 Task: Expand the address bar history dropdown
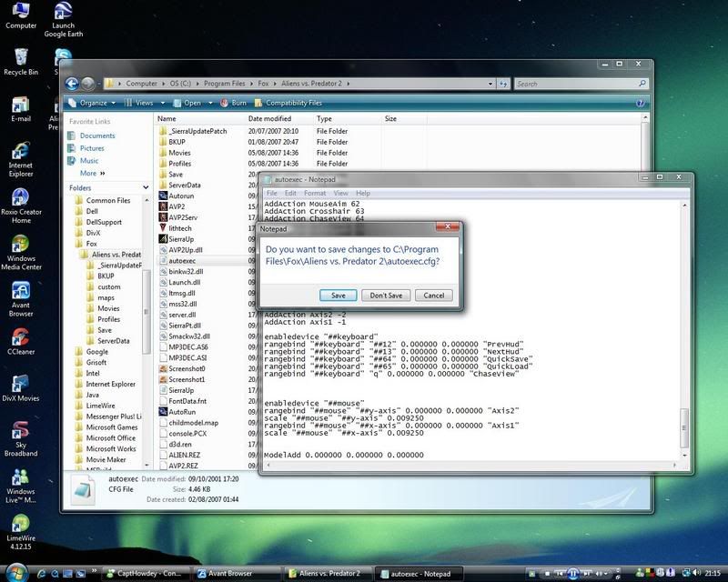pos(490,84)
